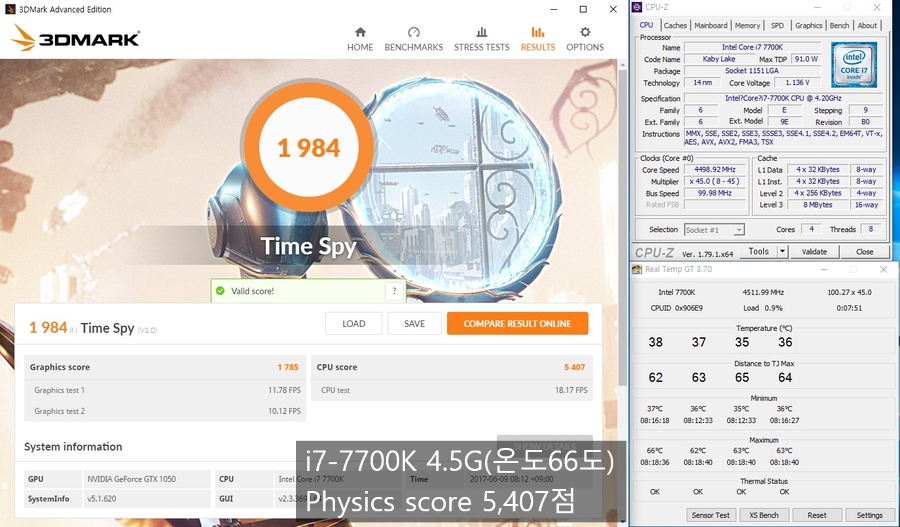
Task: Switch to the Graphics tab in CPU-Z
Action: [808, 25]
